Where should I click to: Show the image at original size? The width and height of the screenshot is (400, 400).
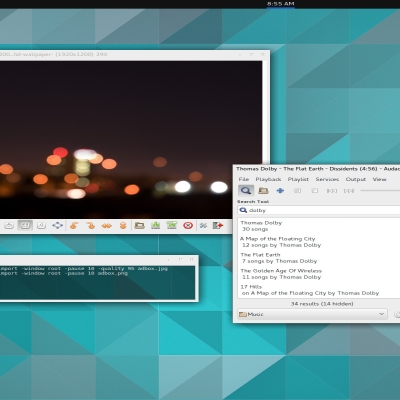coord(41,226)
